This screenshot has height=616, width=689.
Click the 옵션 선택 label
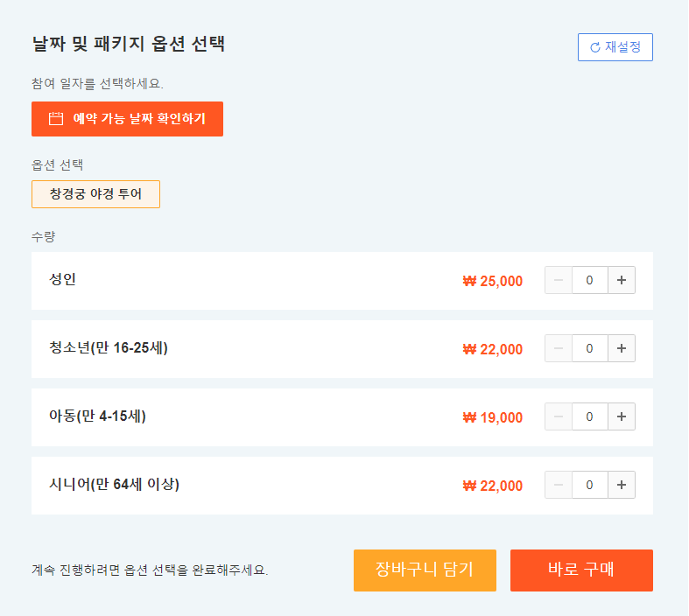click(58, 165)
